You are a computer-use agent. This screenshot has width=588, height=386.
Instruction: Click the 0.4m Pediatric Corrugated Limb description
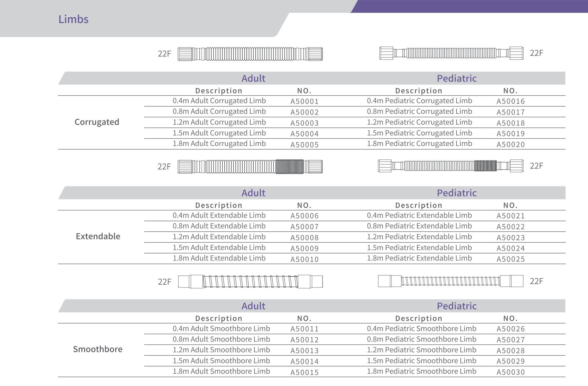[x=419, y=101]
